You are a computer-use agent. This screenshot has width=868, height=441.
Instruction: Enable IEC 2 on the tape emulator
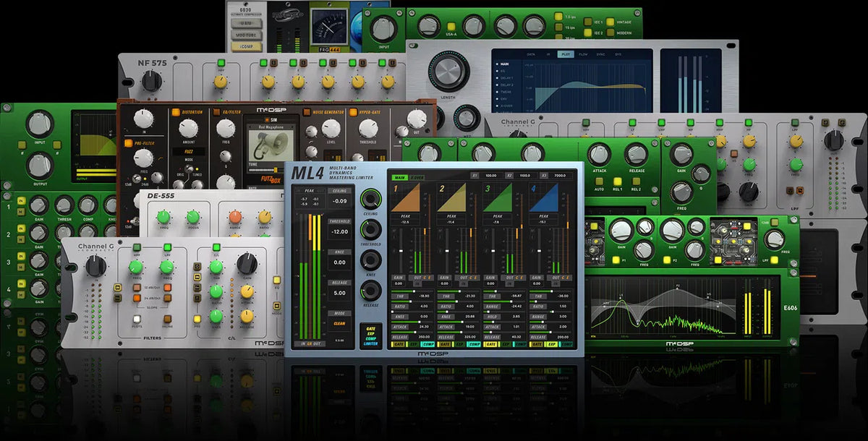click(588, 33)
